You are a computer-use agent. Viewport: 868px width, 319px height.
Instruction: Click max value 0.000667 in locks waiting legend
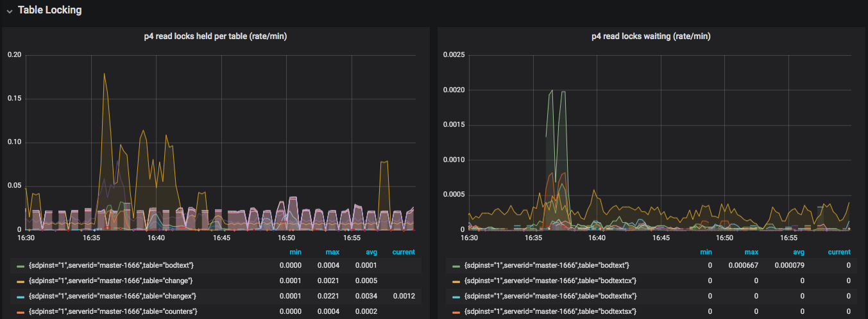coord(743,265)
